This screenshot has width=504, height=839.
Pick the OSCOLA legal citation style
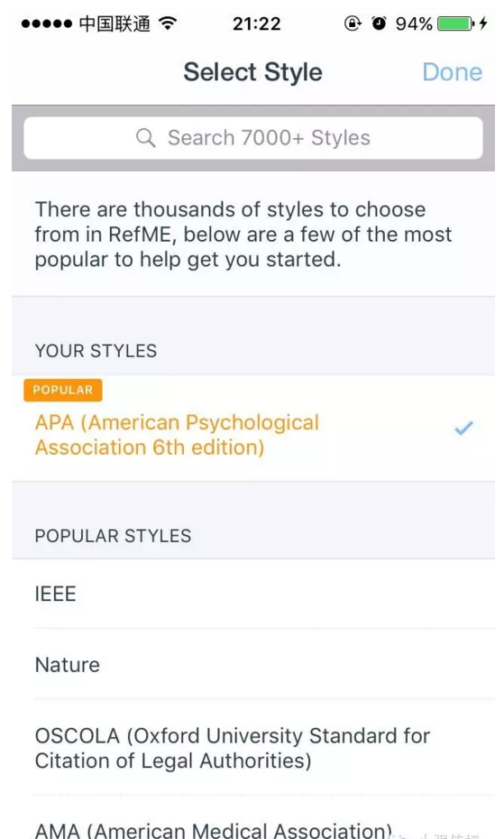click(253, 748)
